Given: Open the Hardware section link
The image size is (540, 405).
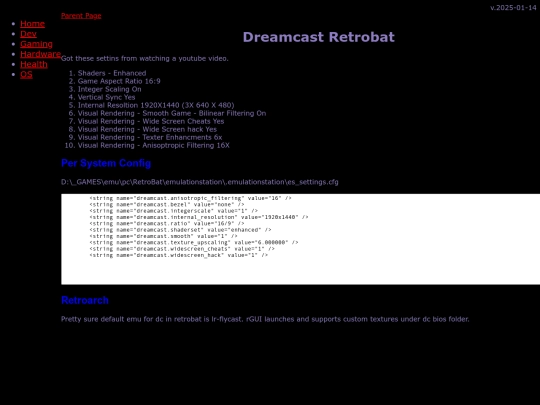Looking at the screenshot, I should 40,54.
